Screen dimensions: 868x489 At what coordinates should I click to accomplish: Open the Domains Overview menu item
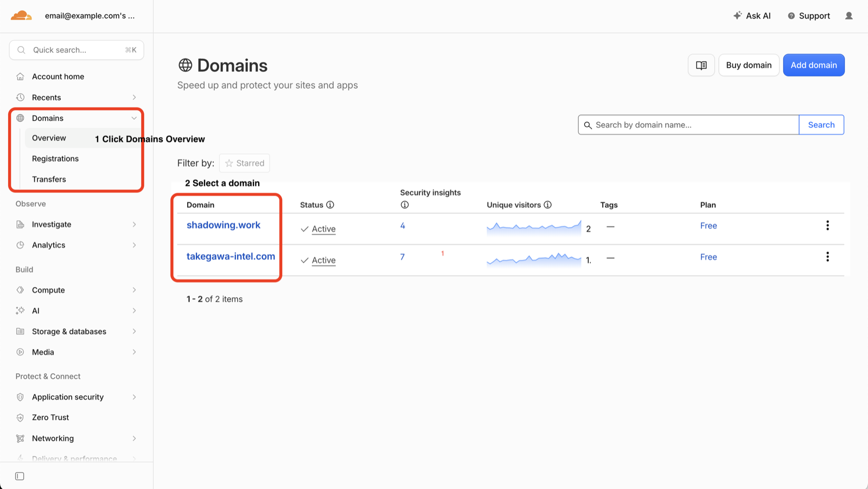pyautogui.click(x=49, y=138)
